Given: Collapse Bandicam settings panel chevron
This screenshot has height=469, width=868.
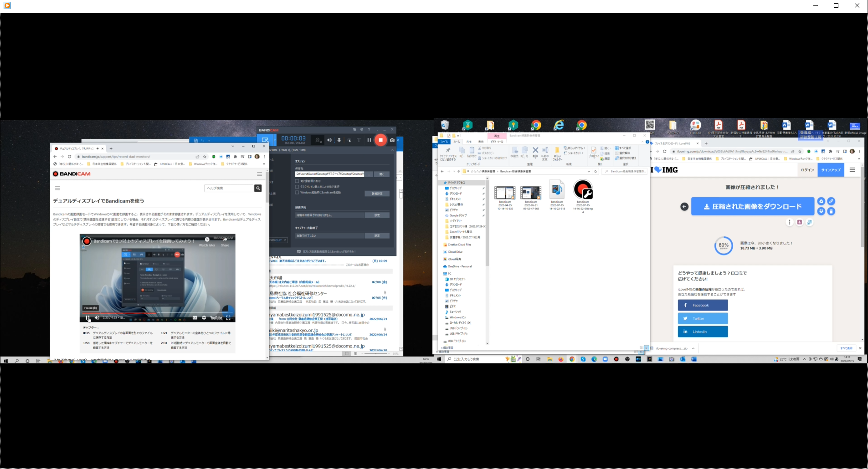Looking at the screenshot, I should click(x=392, y=150).
